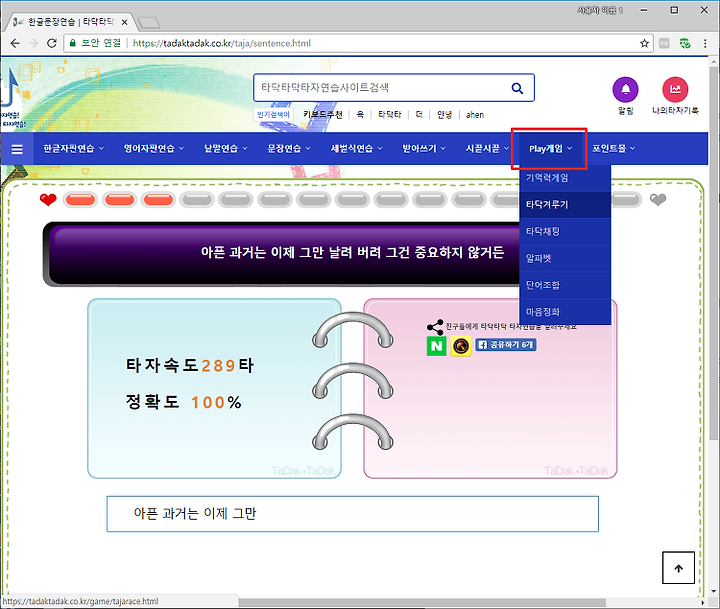
Task: Expand the 영어자판연습 dropdown menu
Action: pos(153,148)
